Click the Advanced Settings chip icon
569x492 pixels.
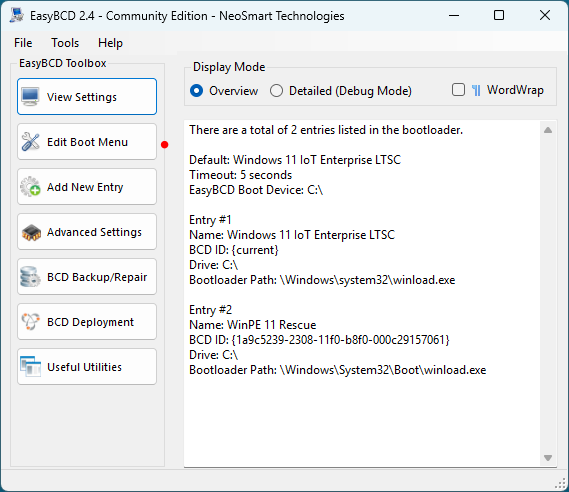coord(31,233)
